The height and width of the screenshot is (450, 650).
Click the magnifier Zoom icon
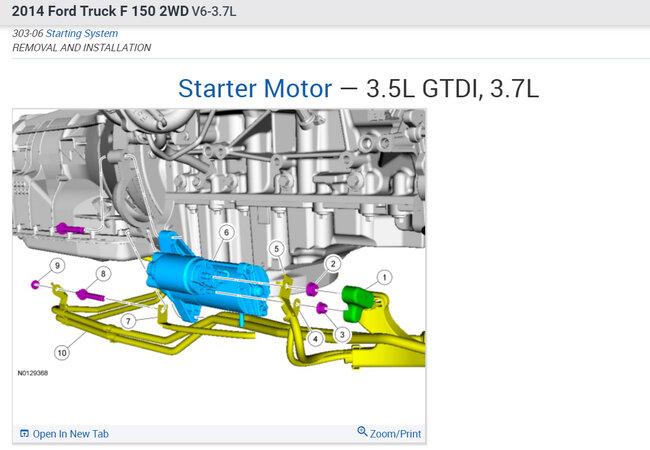[x=362, y=432]
